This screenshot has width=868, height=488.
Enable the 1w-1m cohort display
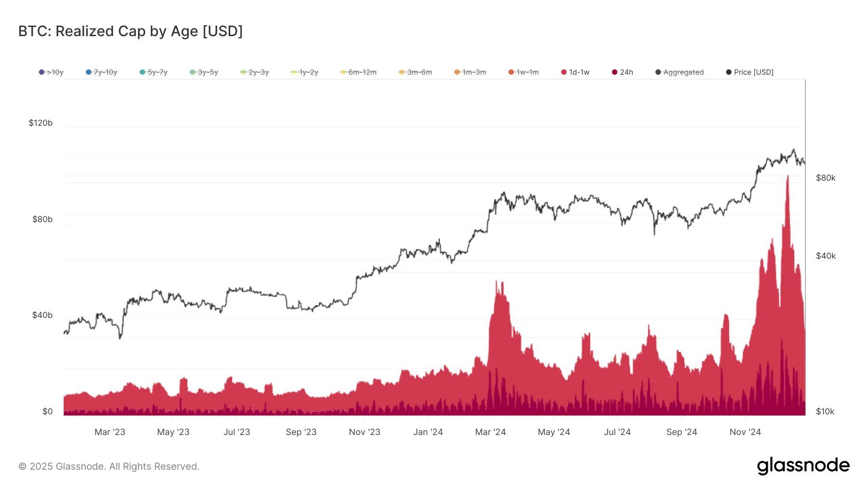point(525,72)
